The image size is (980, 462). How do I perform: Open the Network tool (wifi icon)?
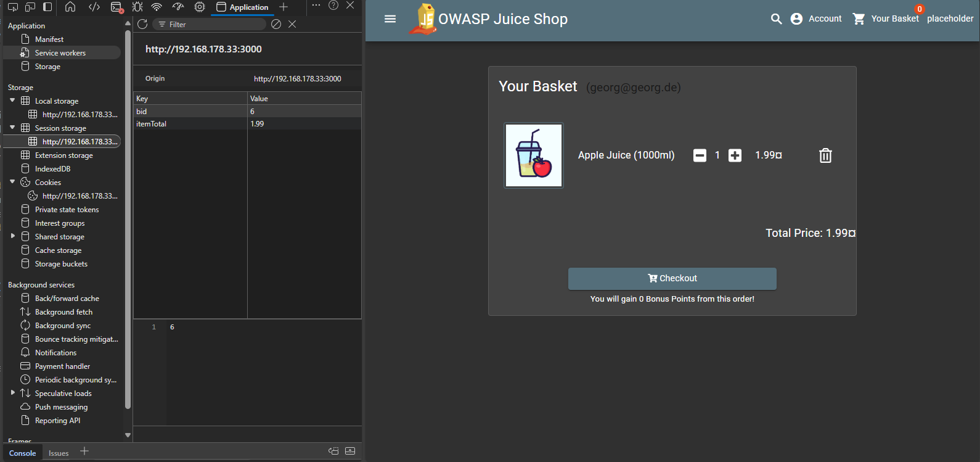(157, 7)
